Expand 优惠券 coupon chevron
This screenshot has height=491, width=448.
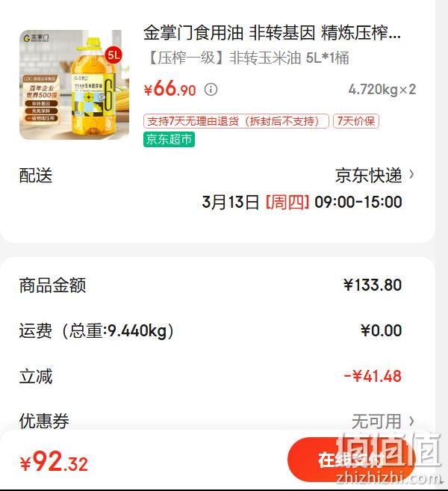point(411,421)
